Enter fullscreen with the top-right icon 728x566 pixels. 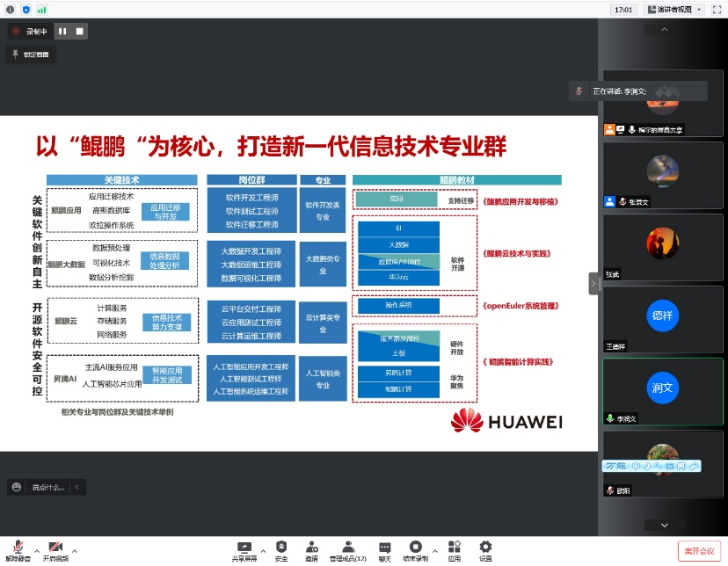tap(717, 10)
